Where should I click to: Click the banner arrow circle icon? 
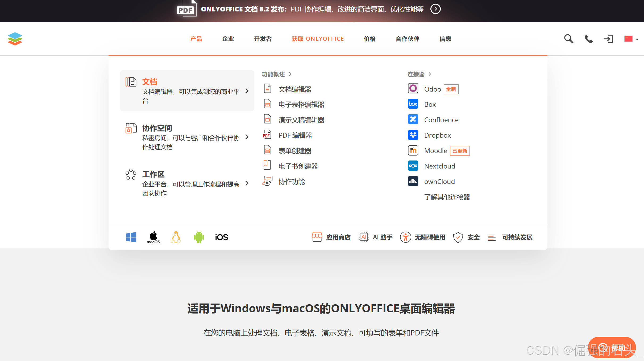coord(435,9)
